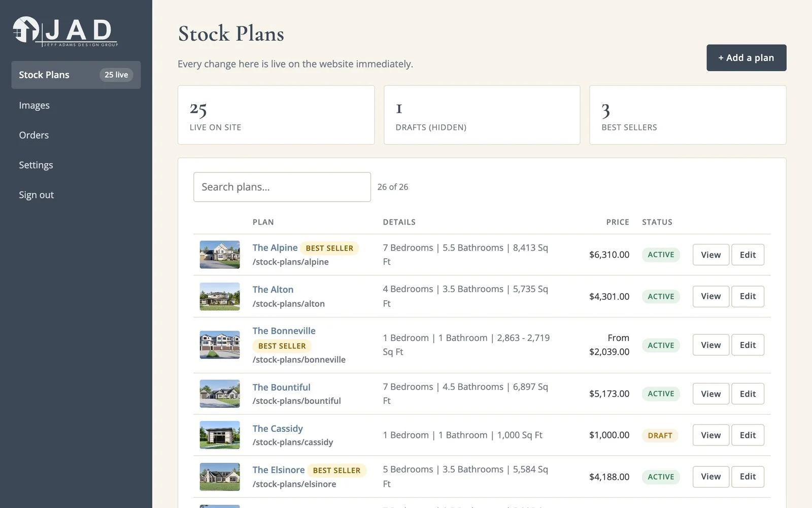Screen dimensions: 812x508
Task: Click /stock-plans/cassidy path text
Action: (293, 442)
